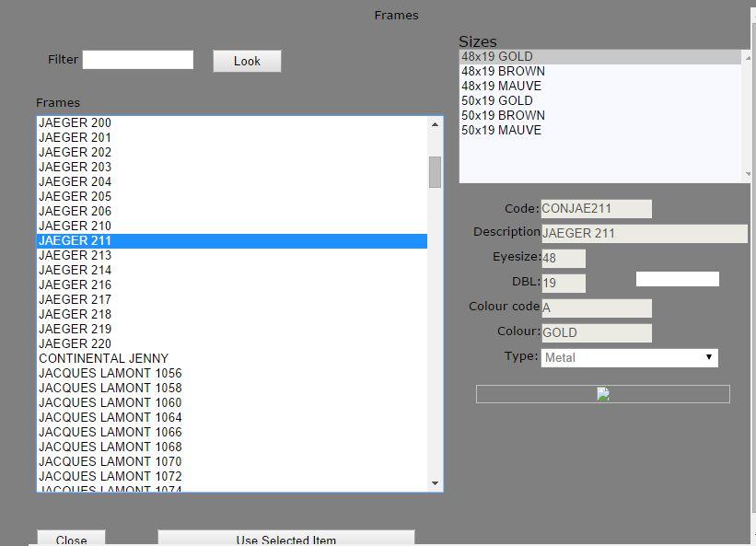The height and width of the screenshot is (546, 756).
Task: Click the broken image thumbnail placeholder
Action: click(602, 394)
